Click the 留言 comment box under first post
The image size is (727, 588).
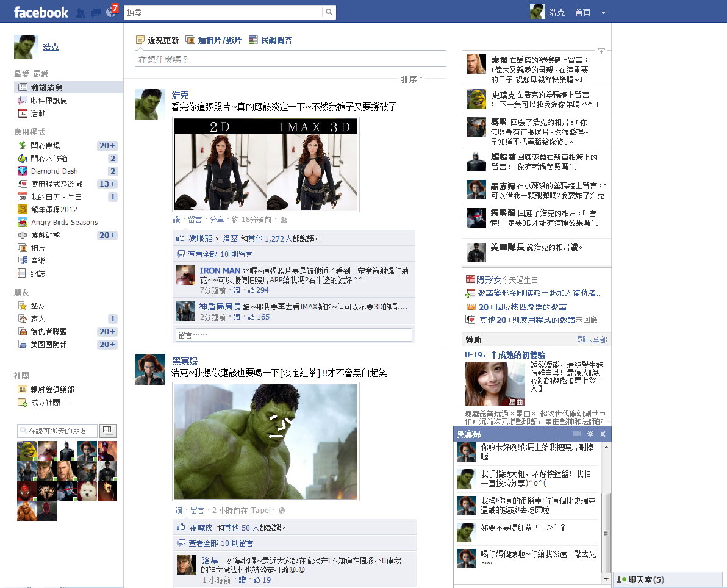point(294,335)
